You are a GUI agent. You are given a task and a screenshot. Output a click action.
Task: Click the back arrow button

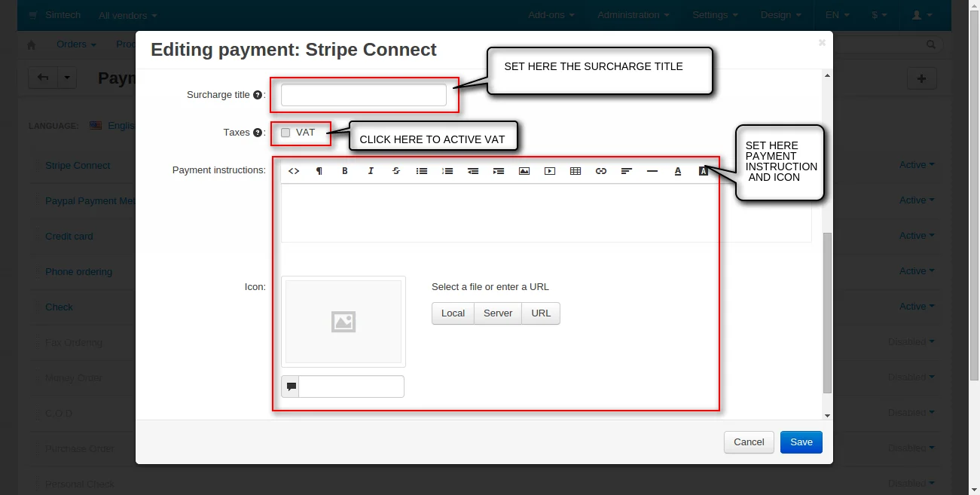[x=43, y=78]
